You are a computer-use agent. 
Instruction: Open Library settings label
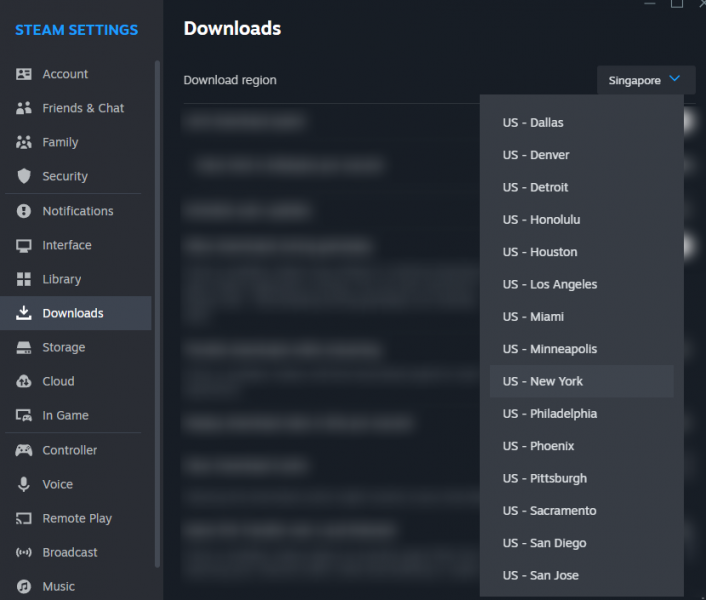click(62, 279)
